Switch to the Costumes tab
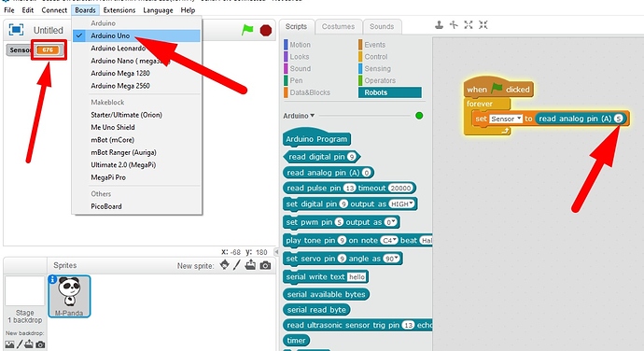The width and height of the screenshot is (644, 351). (338, 27)
